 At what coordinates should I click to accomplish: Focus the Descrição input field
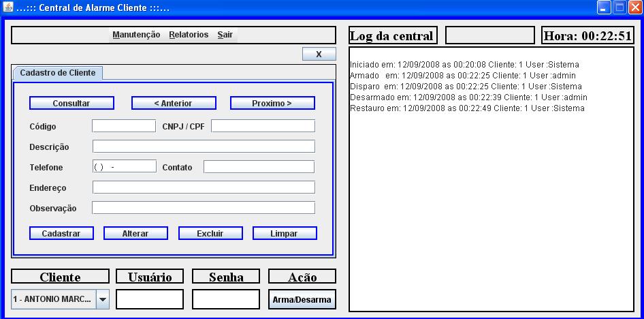pyautogui.click(x=204, y=147)
